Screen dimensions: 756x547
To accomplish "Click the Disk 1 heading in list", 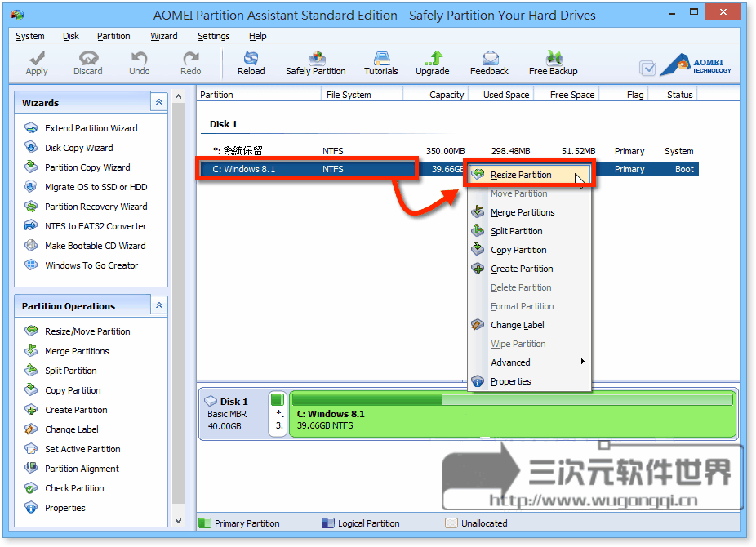I will coord(223,124).
